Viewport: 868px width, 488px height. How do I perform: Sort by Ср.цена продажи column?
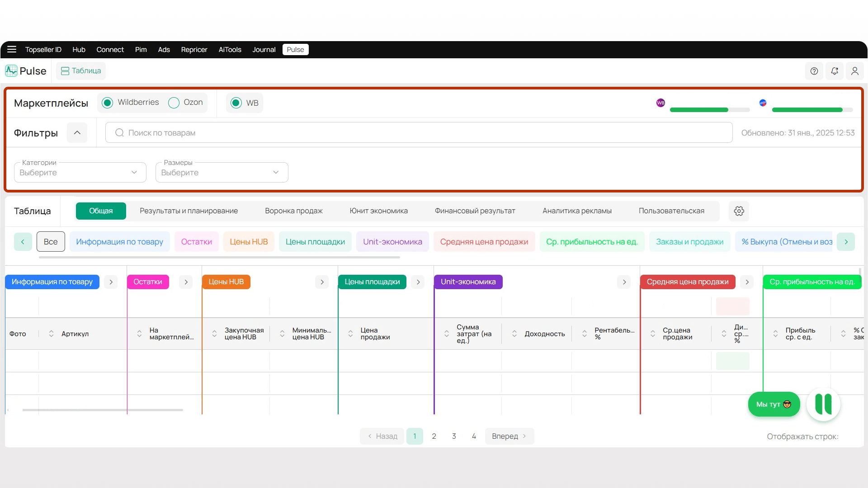tap(653, 333)
